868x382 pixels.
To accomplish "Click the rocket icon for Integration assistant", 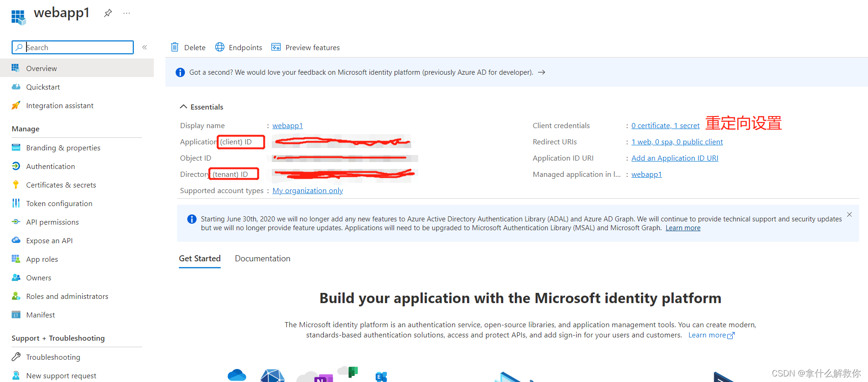I will pyautogui.click(x=16, y=105).
